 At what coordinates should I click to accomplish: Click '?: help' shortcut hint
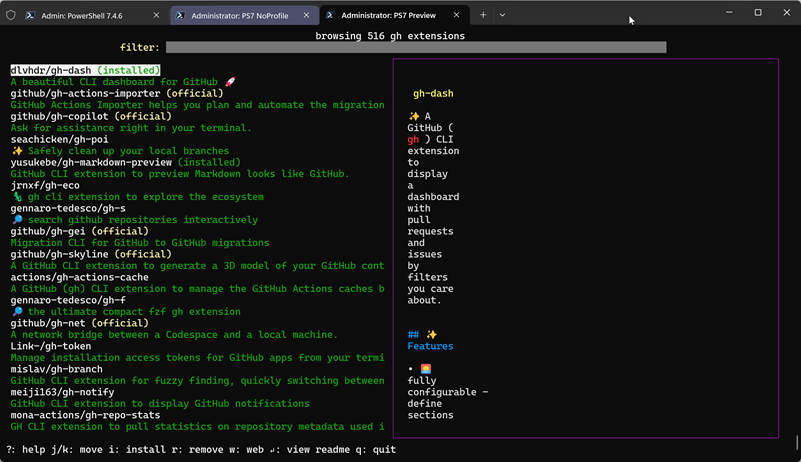pos(26,450)
